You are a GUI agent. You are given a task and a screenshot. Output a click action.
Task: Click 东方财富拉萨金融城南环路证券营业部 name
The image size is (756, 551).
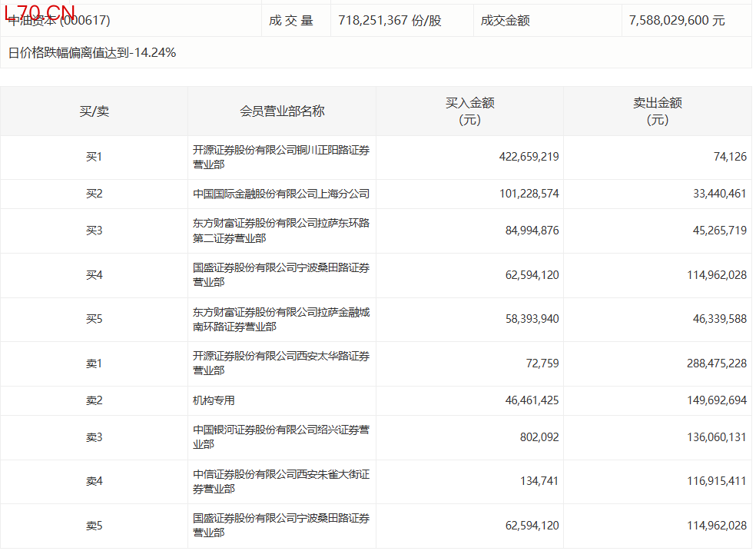[x=280, y=319]
